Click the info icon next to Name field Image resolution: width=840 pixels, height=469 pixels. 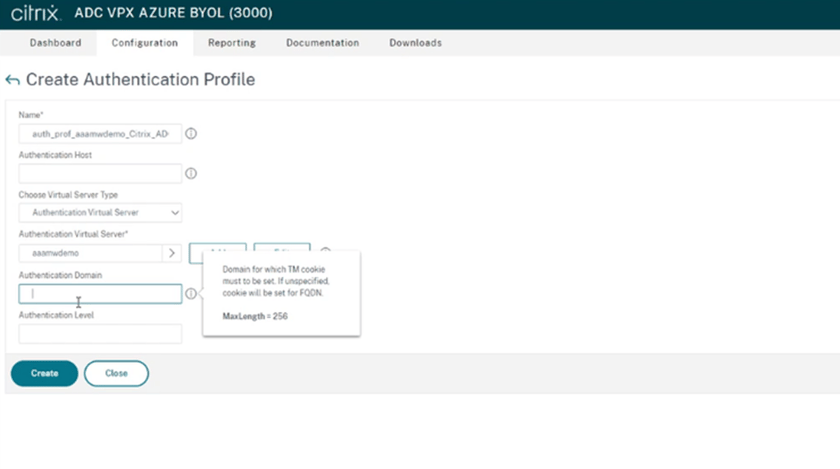[191, 133]
